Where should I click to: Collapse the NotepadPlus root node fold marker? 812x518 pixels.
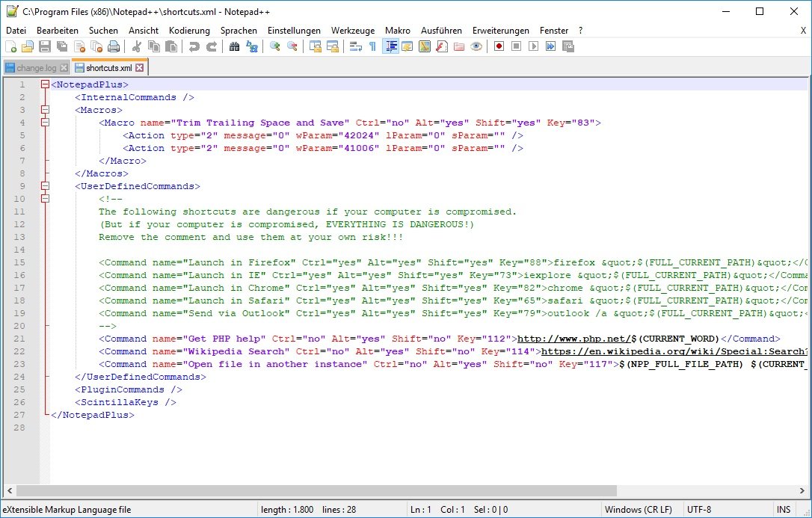tap(45, 84)
